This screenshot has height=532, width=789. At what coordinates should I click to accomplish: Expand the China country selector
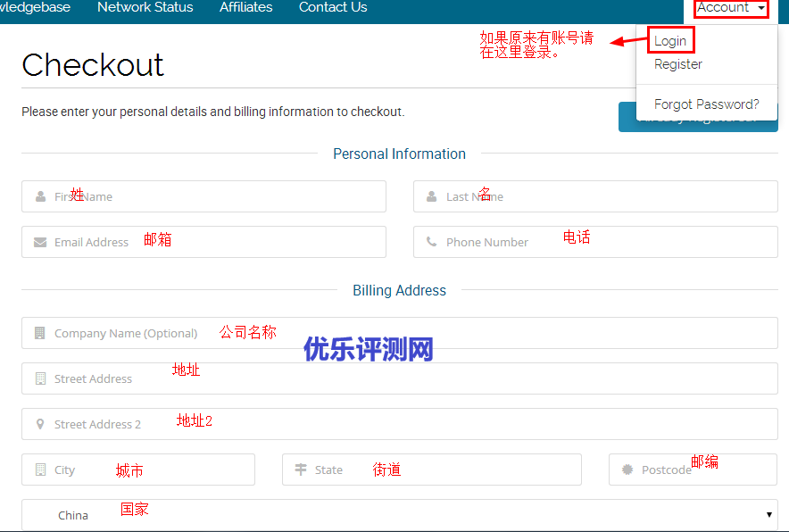click(x=400, y=515)
